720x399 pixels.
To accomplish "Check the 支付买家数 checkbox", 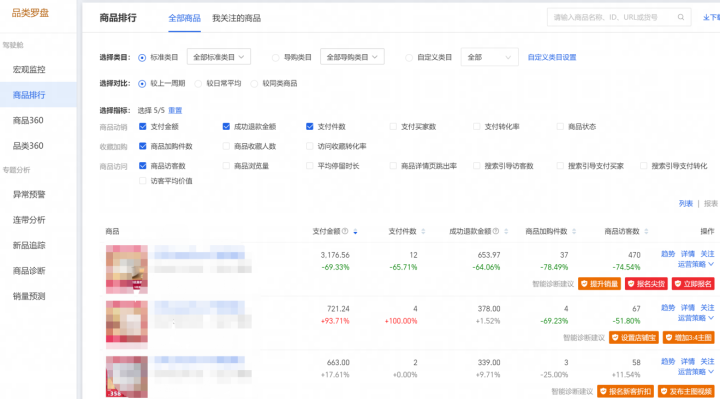I will point(393,126).
